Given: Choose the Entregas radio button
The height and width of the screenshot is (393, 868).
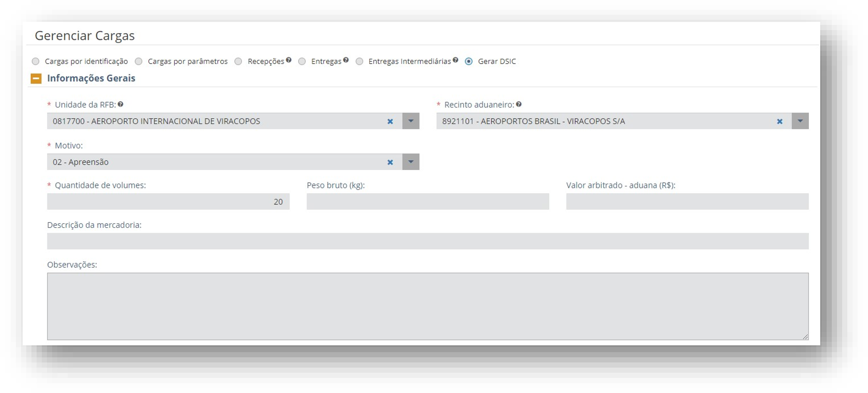Looking at the screenshot, I should coord(302,61).
